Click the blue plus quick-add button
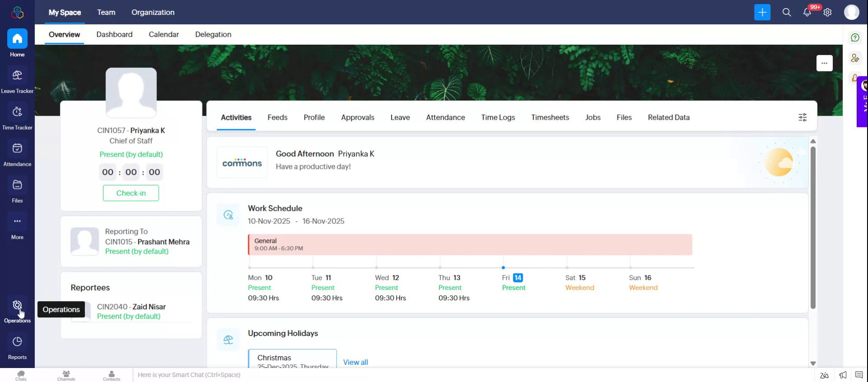The image size is (868, 382). (x=762, y=12)
